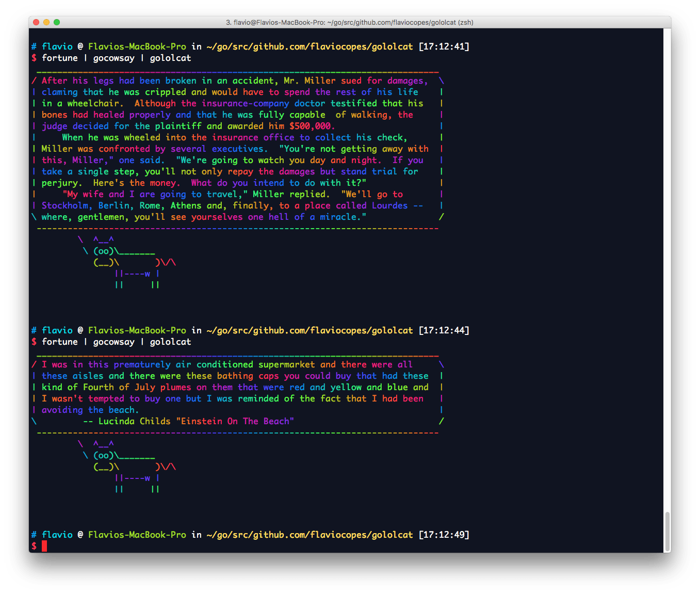Minimize the terminal using the yellow button

click(46, 22)
